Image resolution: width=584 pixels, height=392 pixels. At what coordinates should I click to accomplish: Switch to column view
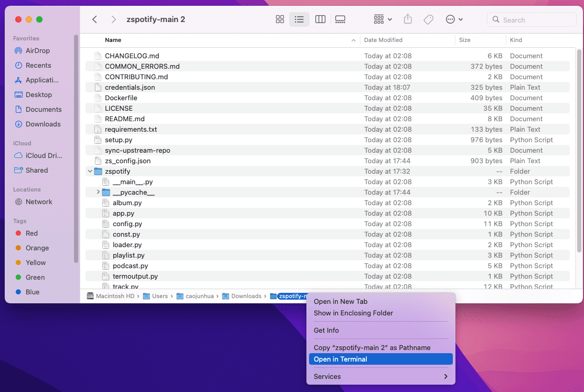pyautogui.click(x=320, y=19)
